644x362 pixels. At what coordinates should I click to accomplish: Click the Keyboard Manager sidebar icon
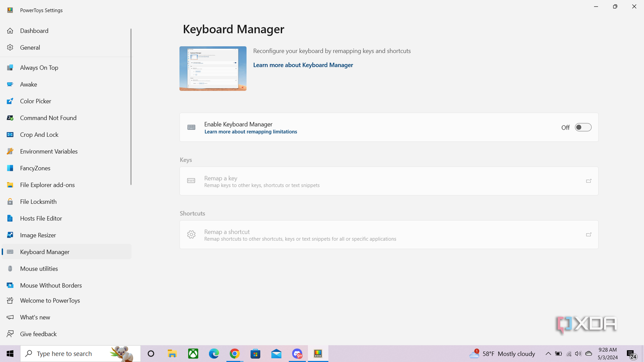pyautogui.click(x=10, y=252)
